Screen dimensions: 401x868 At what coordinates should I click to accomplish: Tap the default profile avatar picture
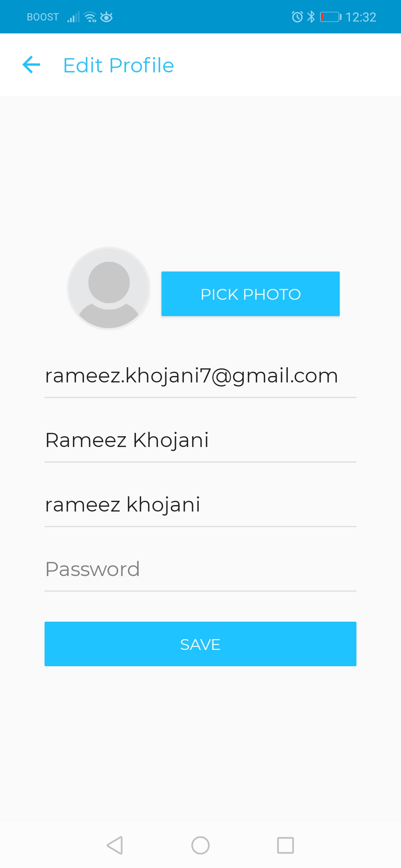coord(108,289)
